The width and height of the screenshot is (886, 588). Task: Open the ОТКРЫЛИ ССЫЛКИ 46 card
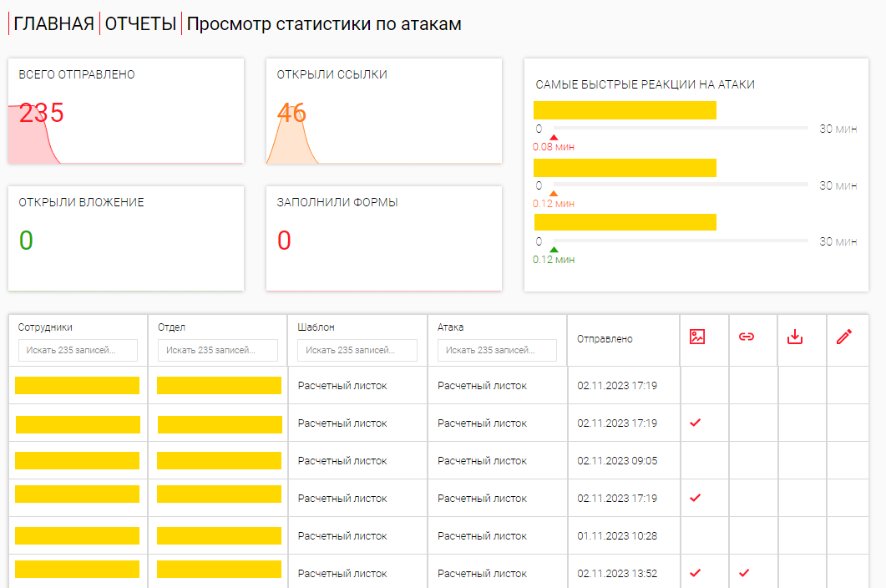(x=384, y=111)
